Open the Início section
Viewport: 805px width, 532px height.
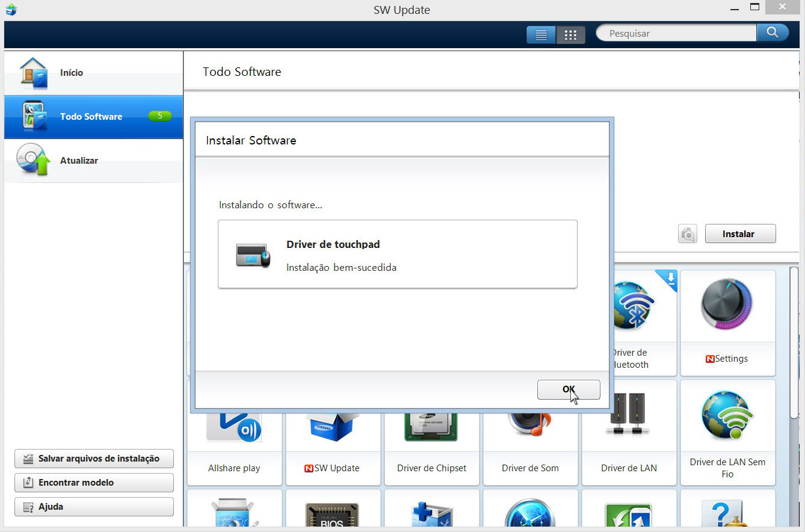[x=93, y=73]
